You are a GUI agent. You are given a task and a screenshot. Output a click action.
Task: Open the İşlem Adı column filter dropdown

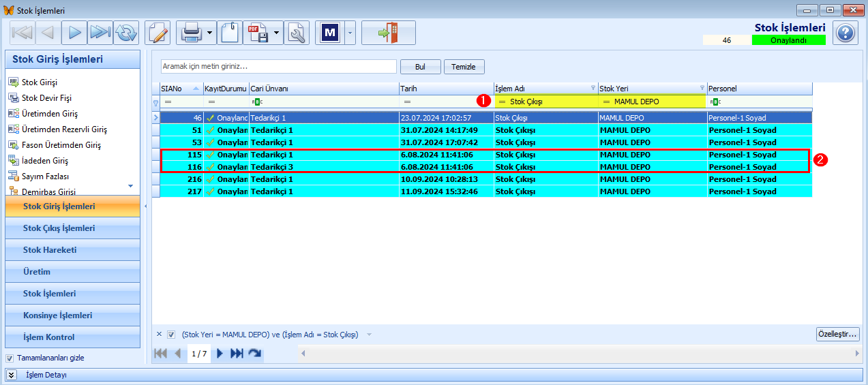593,88
